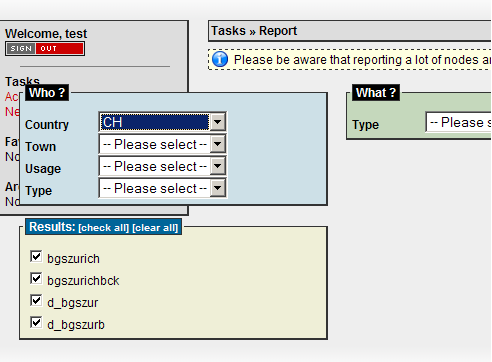Click the check all link
Viewport: 492px width, 362px height.
coord(103,228)
